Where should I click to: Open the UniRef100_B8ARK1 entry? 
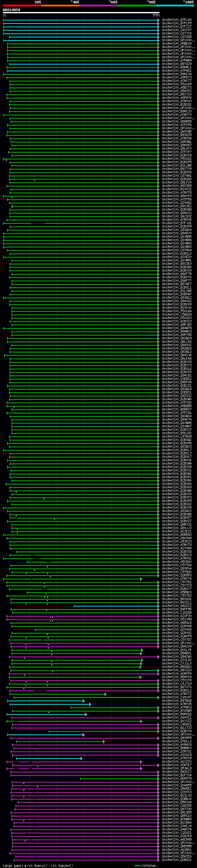click(x=177, y=653)
